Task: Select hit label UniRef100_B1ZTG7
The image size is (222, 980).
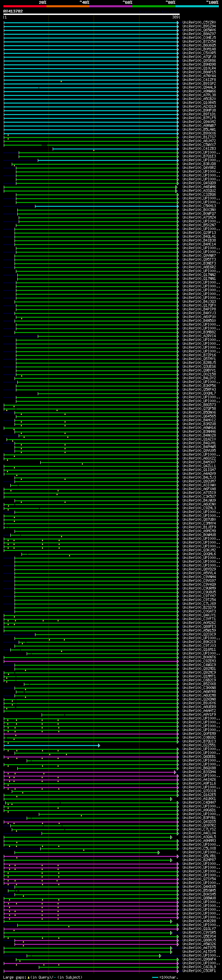Action: (199, 137)
